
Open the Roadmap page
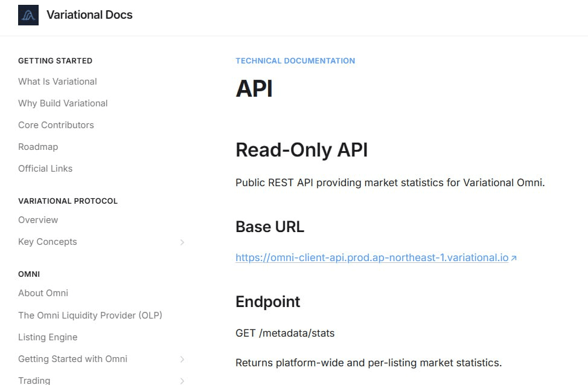point(38,147)
